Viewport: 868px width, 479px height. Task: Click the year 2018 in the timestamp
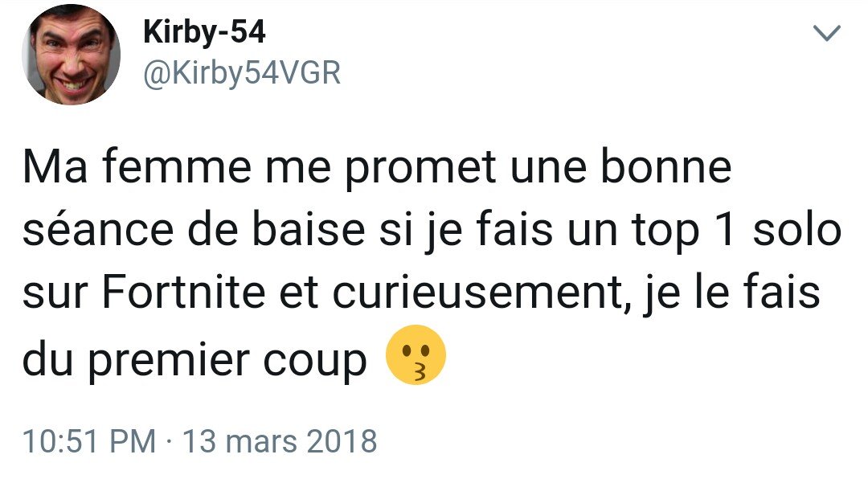coord(342,441)
